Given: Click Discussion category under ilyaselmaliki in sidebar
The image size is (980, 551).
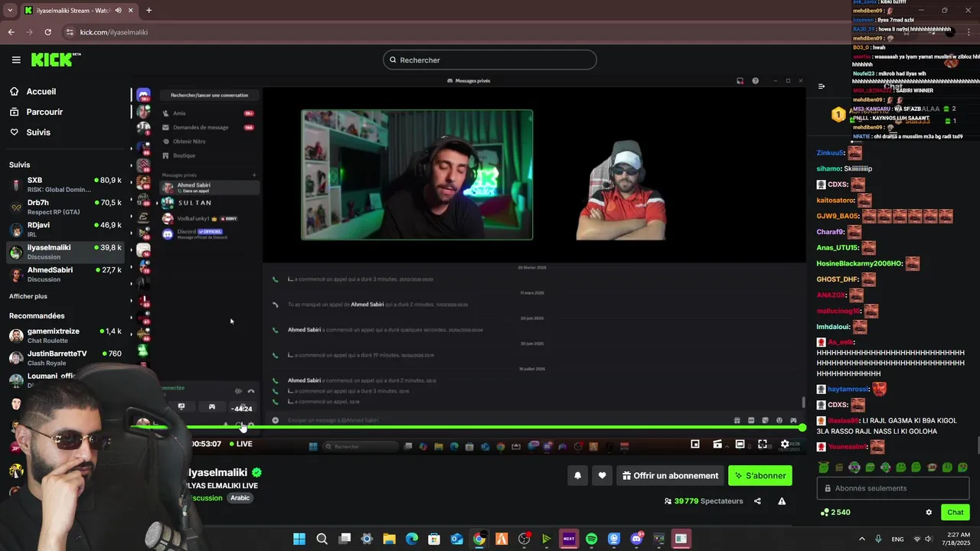Looking at the screenshot, I should [44, 257].
